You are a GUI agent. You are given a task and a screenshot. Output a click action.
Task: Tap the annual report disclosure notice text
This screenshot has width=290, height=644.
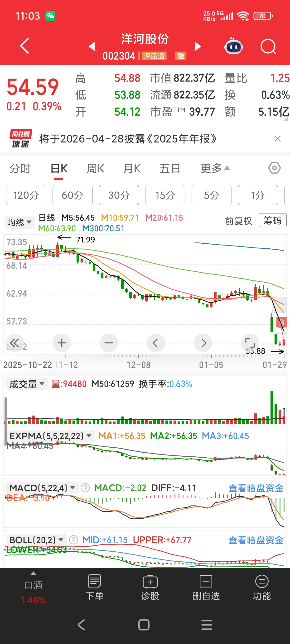point(128,139)
